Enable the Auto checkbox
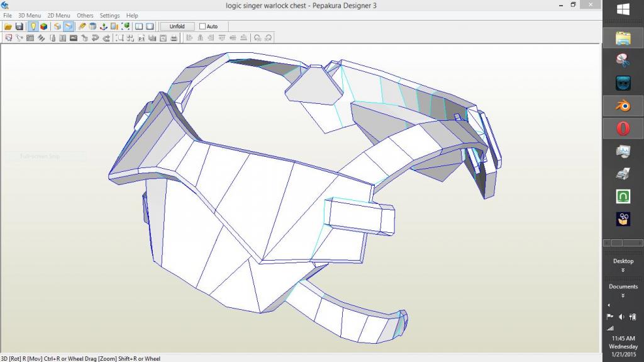The height and width of the screenshot is (362, 644). tap(203, 26)
